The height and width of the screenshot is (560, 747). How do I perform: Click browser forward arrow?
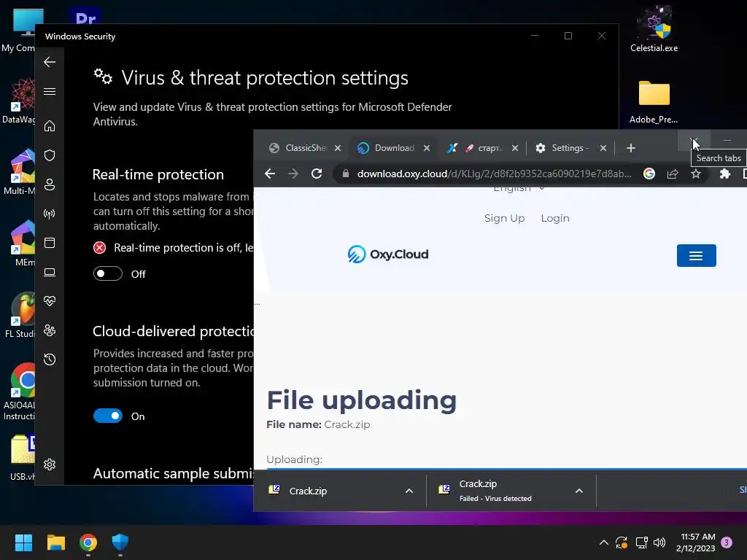293,174
